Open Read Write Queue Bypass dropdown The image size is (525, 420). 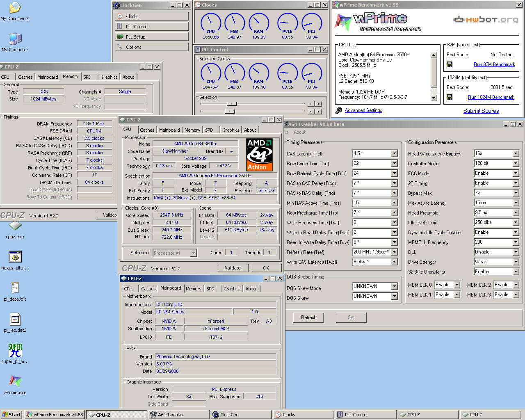(516, 153)
